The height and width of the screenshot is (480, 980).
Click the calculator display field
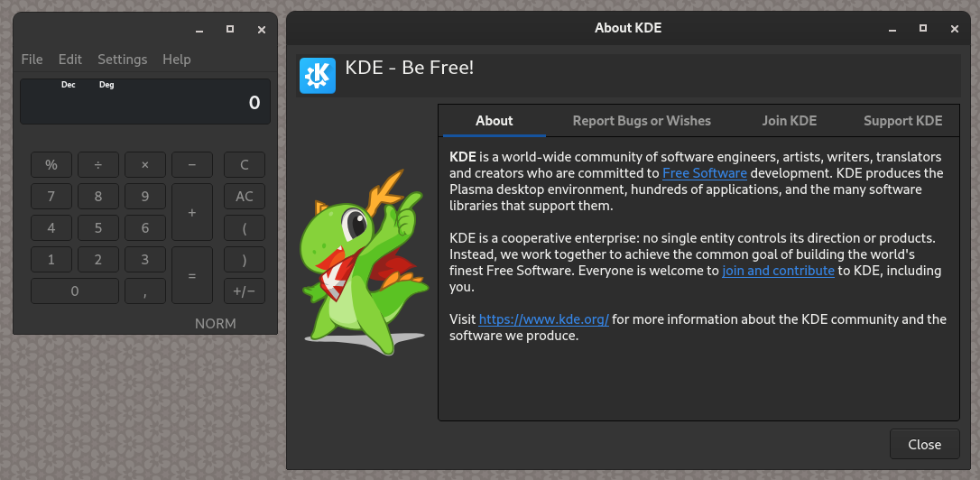coord(145,101)
